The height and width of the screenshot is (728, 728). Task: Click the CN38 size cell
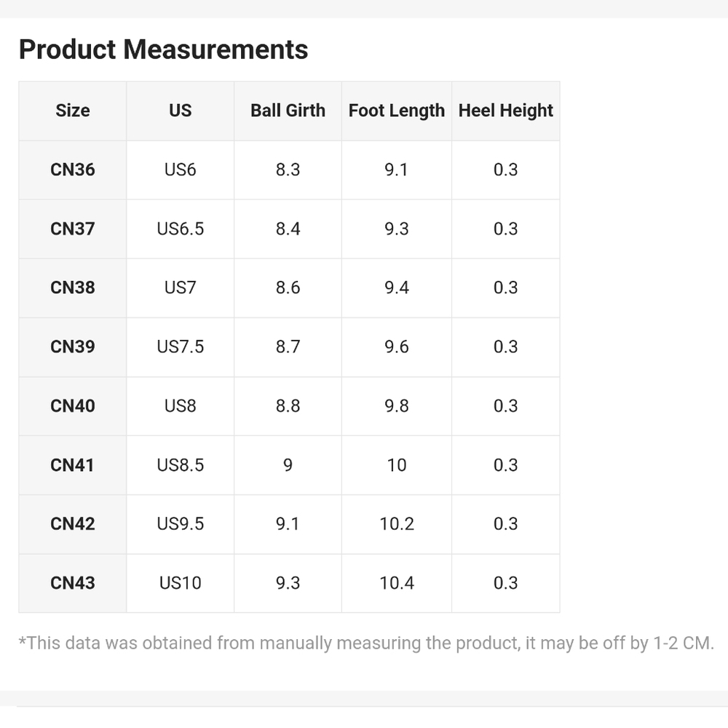pyautogui.click(x=72, y=288)
